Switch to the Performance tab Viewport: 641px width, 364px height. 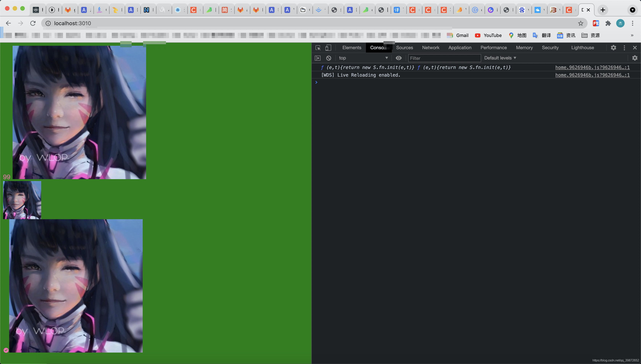[493, 47]
